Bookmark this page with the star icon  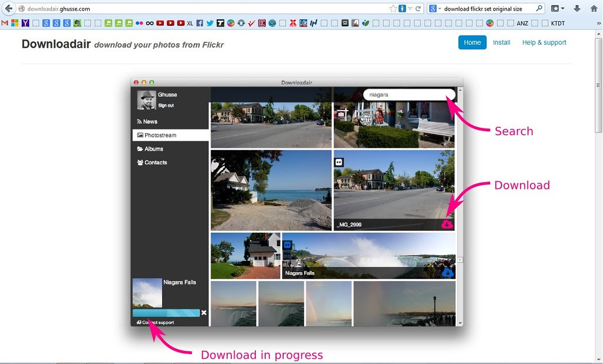point(393,8)
